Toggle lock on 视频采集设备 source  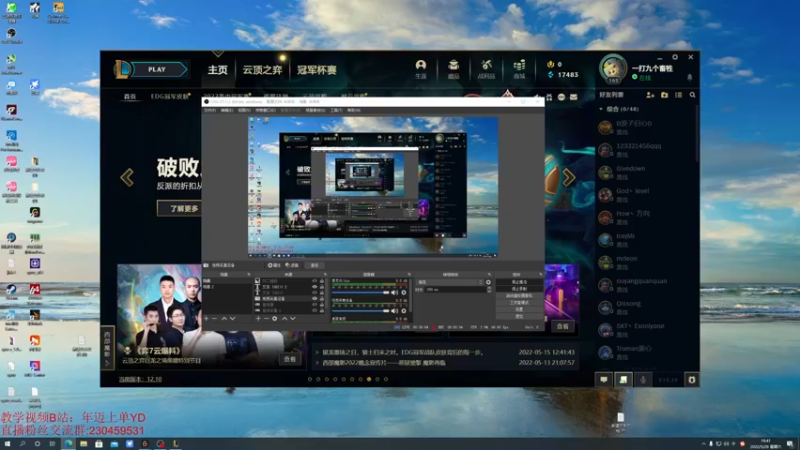point(321,298)
